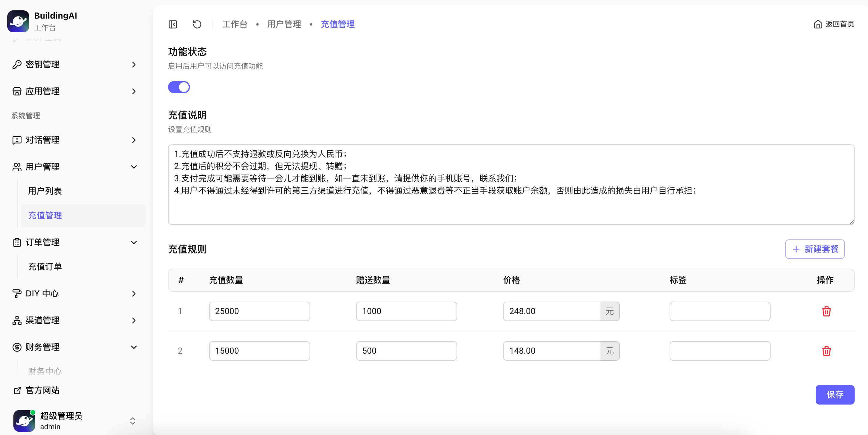868x435 pixels.
Task: Collapse the 用户管理 sidebar section
Action: [134, 167]
